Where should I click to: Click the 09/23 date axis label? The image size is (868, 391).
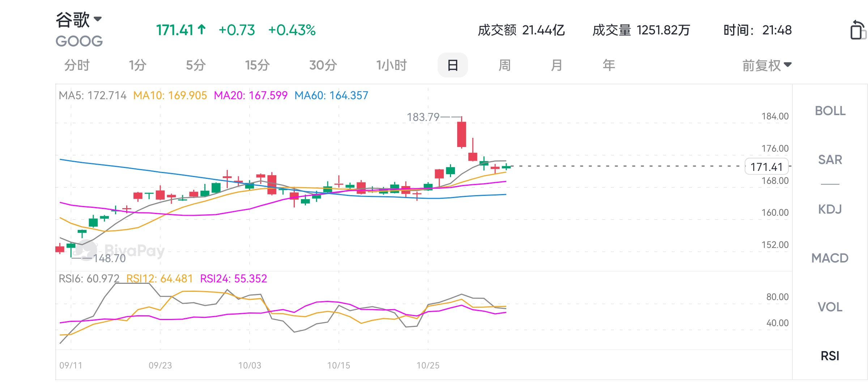160,366
